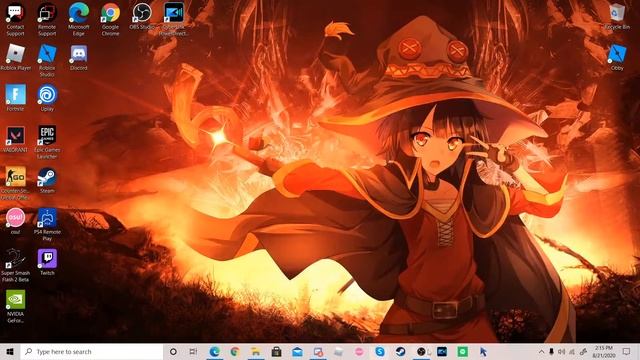The width and height of the screenshot is (640, 360).
Task: Open the pink osu! taskbar icon
Action: point(359,351)
